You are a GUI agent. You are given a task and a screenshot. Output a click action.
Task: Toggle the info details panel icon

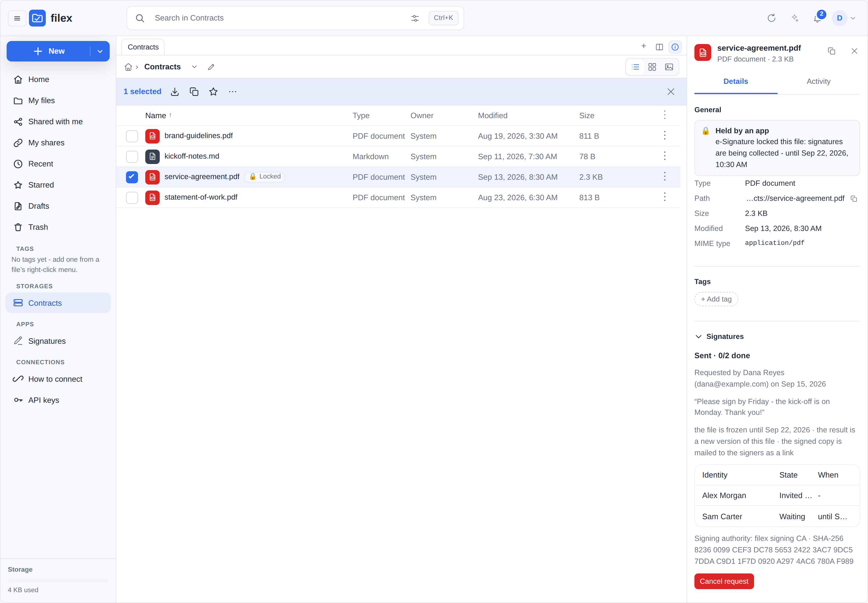click(675, 47)
